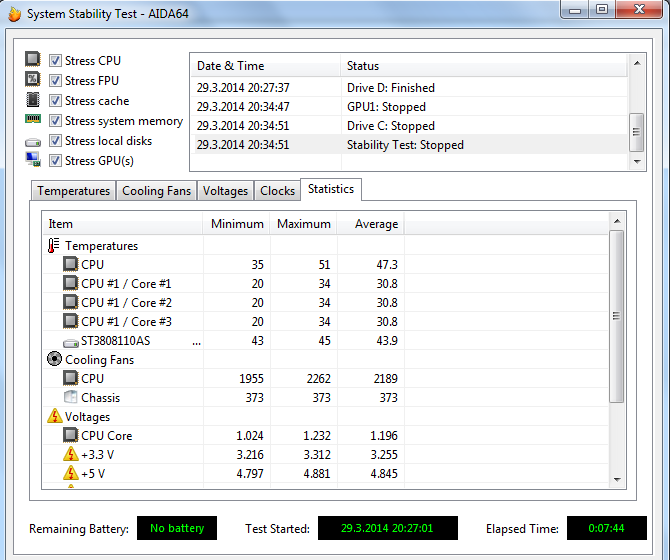Click the cache chip icon beside Stress cache

coord(33,100)
